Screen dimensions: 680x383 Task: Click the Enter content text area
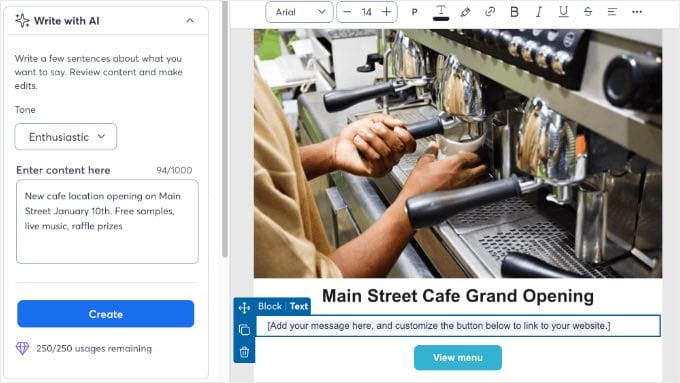tap(107, 221)
